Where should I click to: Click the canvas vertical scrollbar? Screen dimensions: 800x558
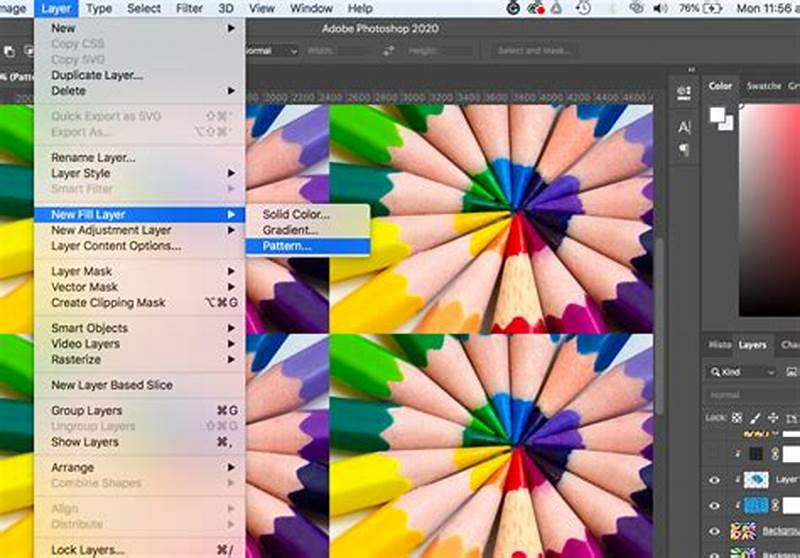pos(659,326)
